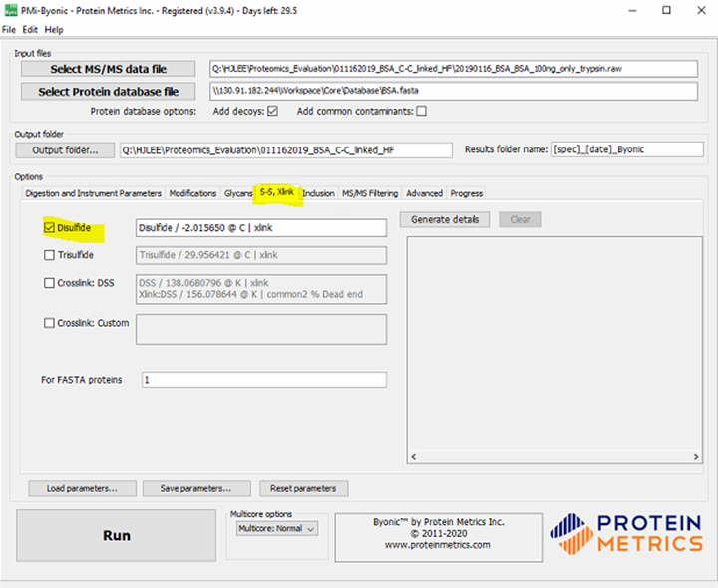Open the MS/MS Filtering tab
The width and height of the screenshot is (718, 588).
tap(370, 193)
